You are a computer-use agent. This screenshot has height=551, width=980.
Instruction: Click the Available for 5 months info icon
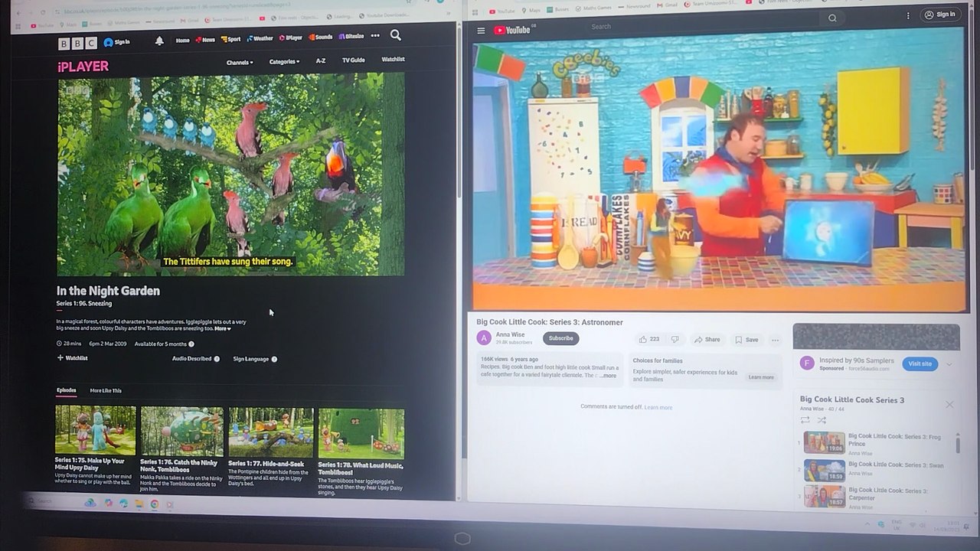coord(191,344)
